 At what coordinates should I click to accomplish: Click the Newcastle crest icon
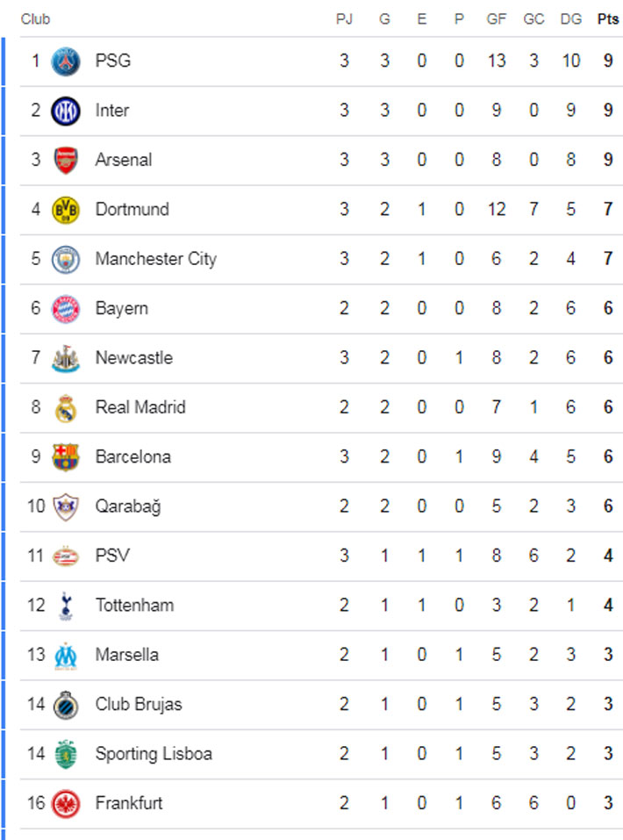[x=66, y=358]
